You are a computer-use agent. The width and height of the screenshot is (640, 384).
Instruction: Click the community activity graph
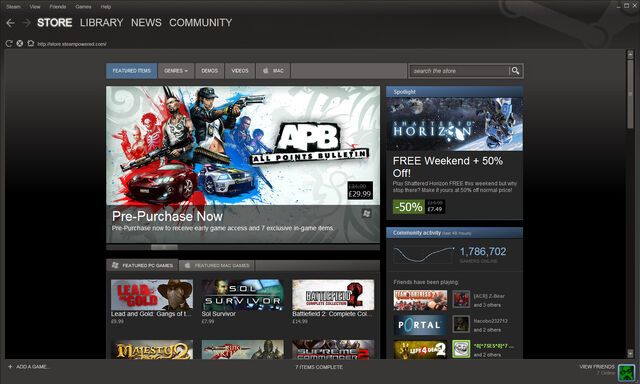pos(423,255)
